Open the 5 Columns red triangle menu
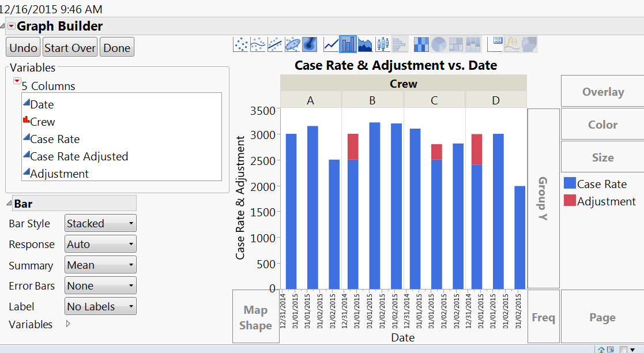The width and height of the screenshot is (644, 353). click(x=17, y=81)
